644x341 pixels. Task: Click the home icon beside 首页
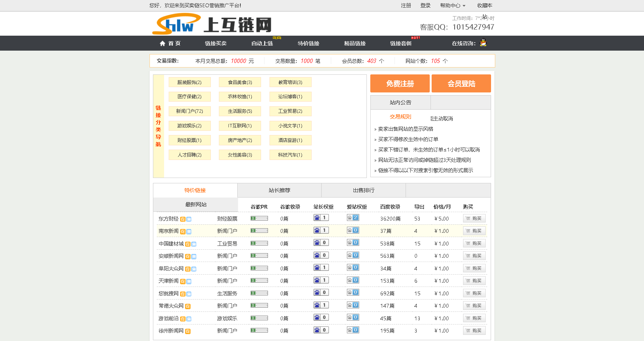coord(163,43)
